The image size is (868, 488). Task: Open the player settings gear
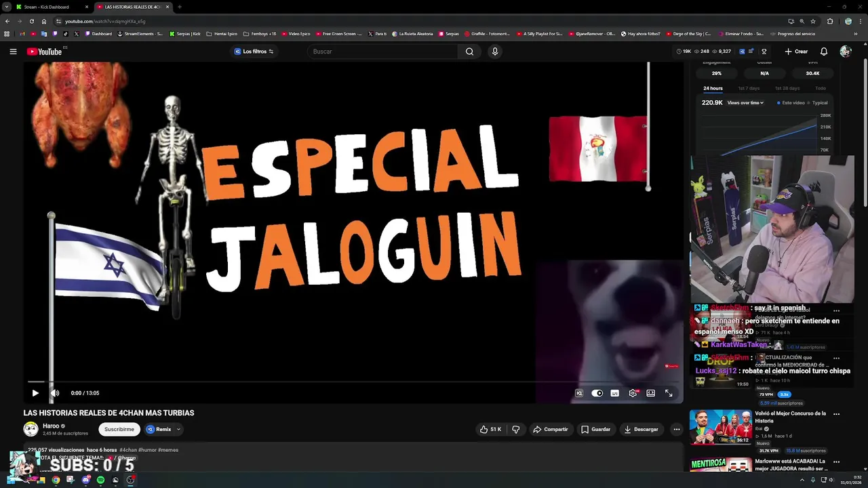[633, 393]
